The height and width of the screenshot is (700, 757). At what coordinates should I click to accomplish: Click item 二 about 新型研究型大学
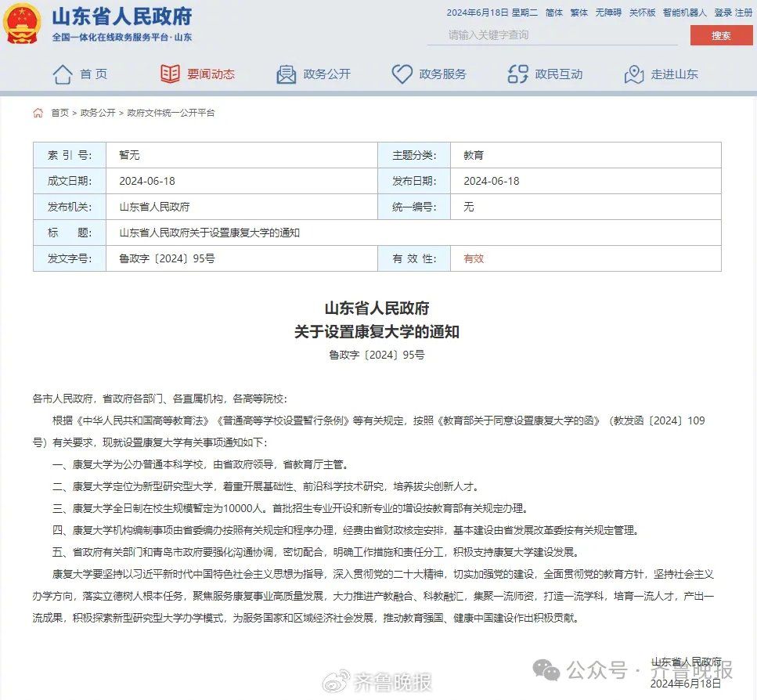266,486
